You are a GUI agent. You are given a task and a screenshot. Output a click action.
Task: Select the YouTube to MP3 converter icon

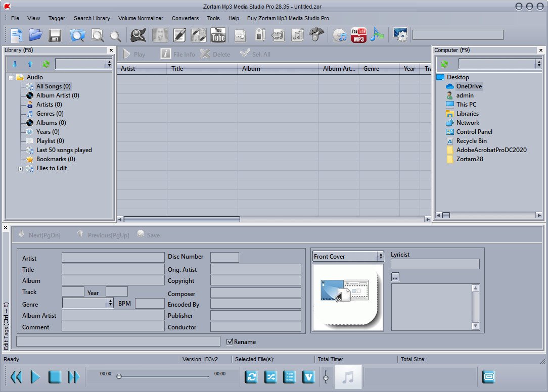[358, 35]
